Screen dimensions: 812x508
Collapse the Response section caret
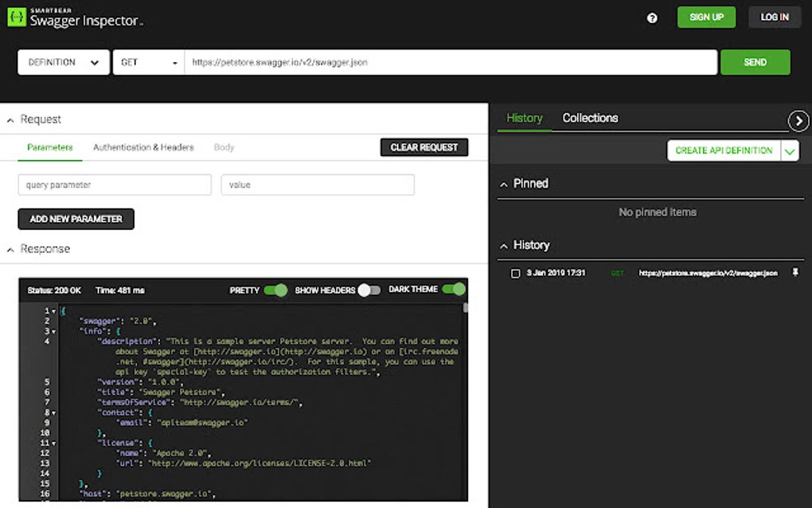pos(10,248)
